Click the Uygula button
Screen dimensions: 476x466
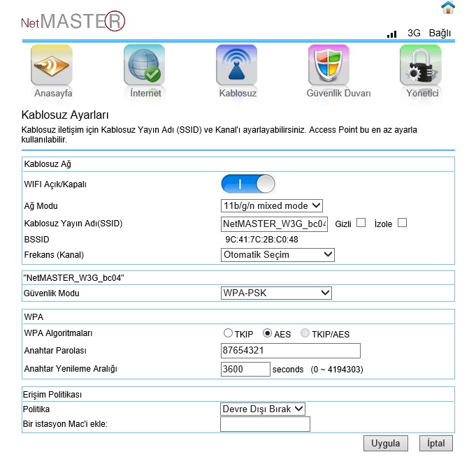pyautogui.click(x=386, y=443)
